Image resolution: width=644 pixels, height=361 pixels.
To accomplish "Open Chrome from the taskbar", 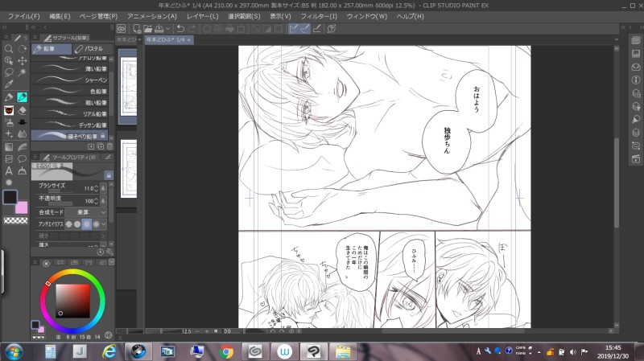I will [226, 352].
